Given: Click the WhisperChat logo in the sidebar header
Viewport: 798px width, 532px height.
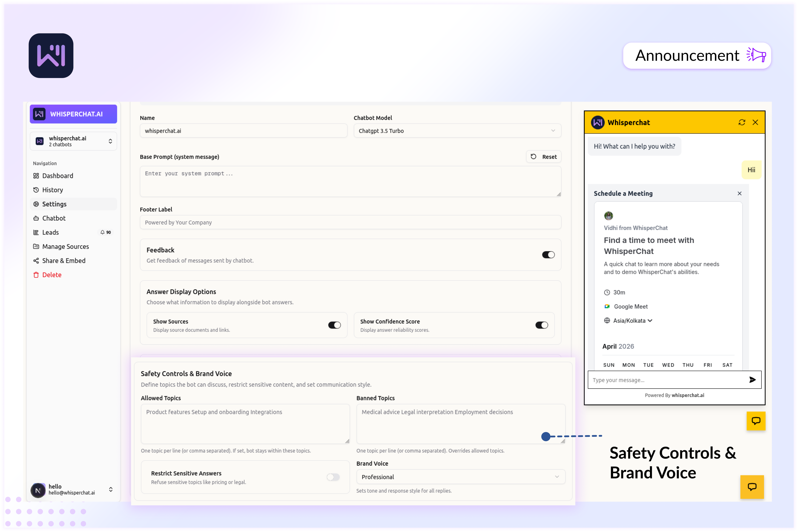Looking at the screenshot, I should point(39,114).
